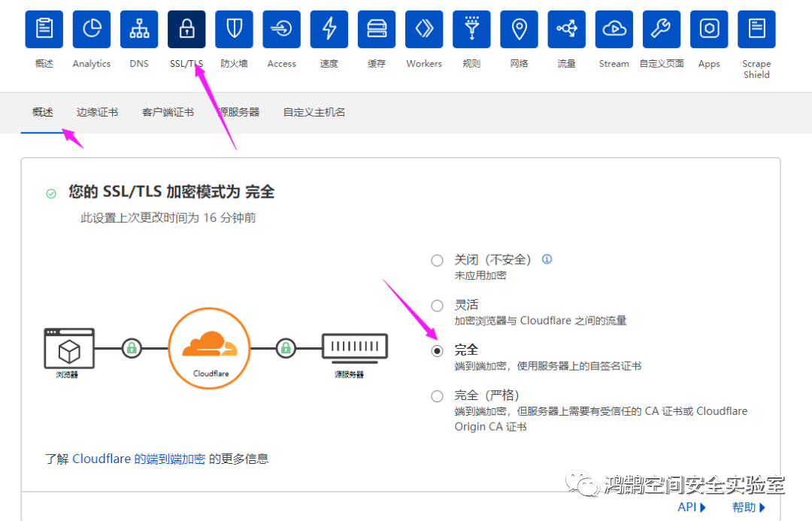Click the 未应用加密 description text
Image resolution: width=812 pixels, height=521 pixels.
tap(480, 275)
